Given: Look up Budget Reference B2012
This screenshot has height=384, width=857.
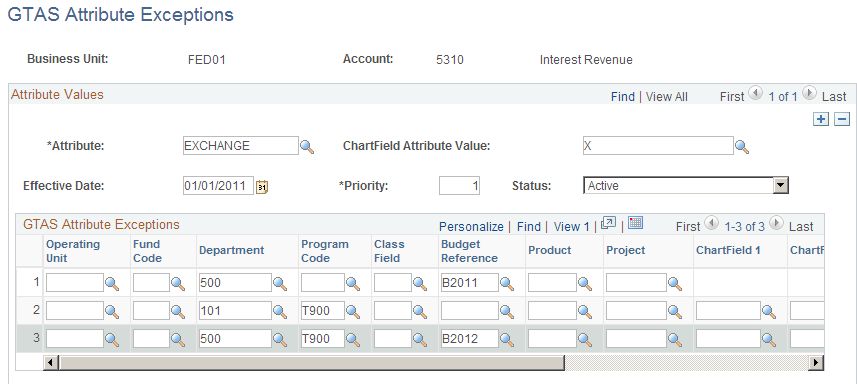Looking at the screenshot, I should click(x=507, y=339).
